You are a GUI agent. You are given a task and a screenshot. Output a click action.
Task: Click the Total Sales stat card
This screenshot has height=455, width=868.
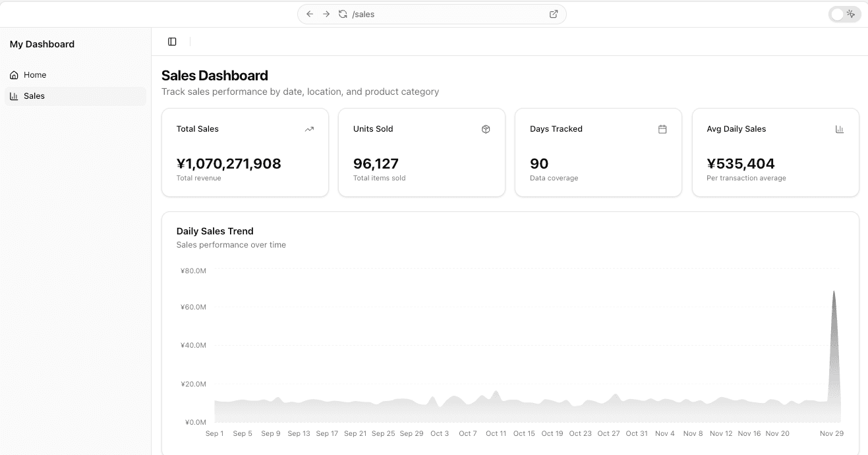pos(245,152)
